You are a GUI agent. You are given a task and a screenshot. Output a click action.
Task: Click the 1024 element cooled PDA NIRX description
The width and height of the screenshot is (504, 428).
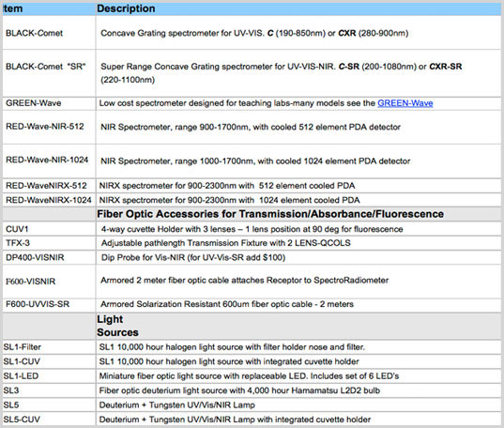(x=230, y=200)
